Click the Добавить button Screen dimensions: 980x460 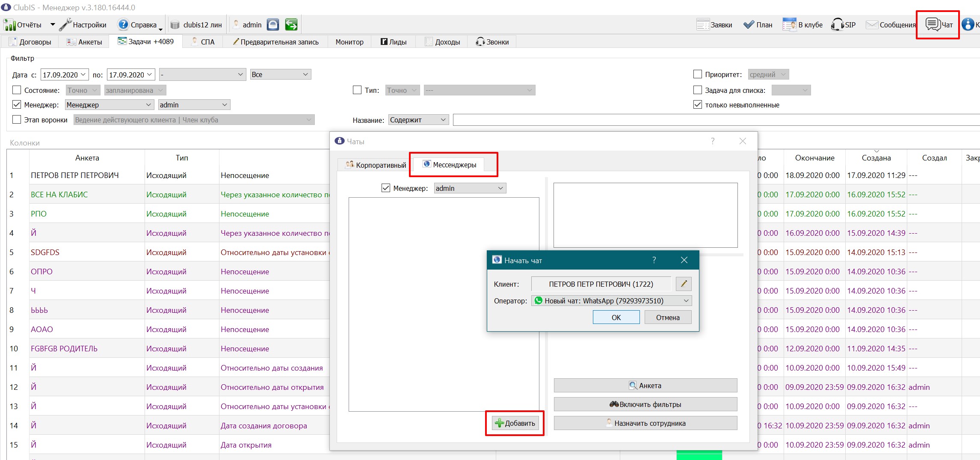515,423
